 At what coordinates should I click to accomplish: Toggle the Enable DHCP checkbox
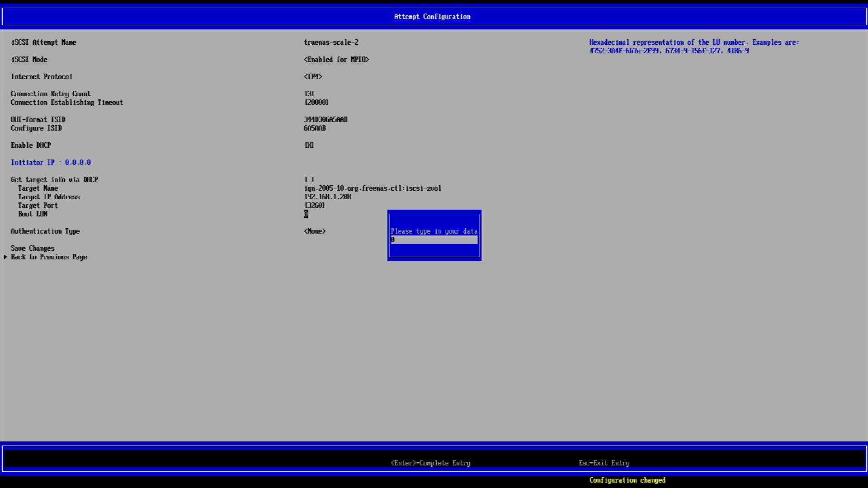point(309,145)
